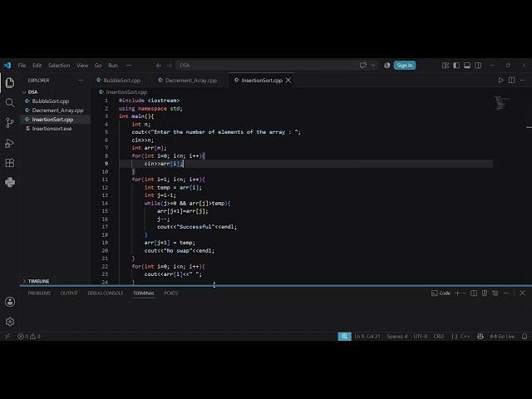Image resolution: width=532 pixels, height=399 pixels.
Task: Open Explorer Views and More Actions ellipsis
Action: pos(81,81)
